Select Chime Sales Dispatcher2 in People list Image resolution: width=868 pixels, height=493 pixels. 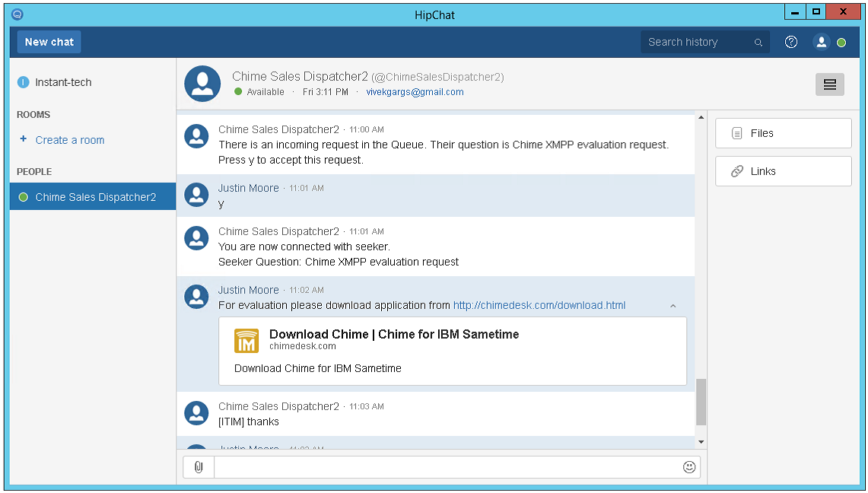click(93, 197)
